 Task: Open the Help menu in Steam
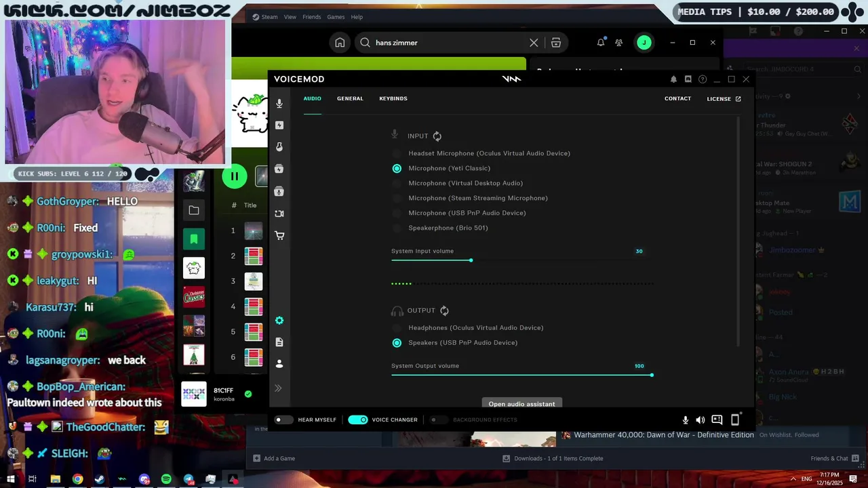[x=357, y=17]
